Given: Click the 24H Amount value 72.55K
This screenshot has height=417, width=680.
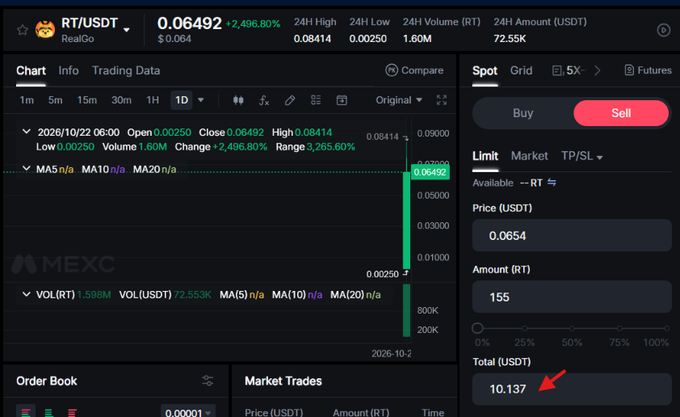Looking at the screenshot, I should click(x=510, y=39).
